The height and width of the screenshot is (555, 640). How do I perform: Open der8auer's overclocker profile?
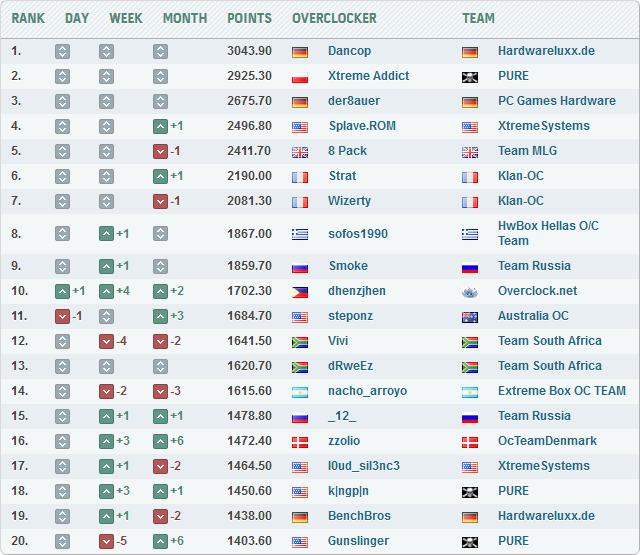point(354,101)
